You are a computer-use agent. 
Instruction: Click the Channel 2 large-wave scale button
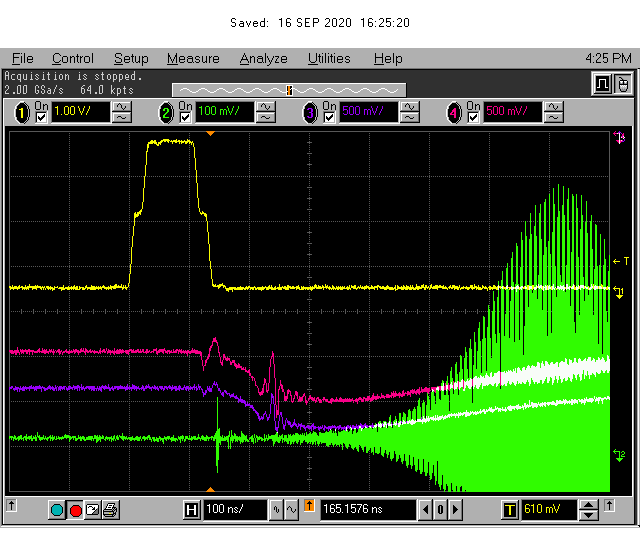coord(266,107)
